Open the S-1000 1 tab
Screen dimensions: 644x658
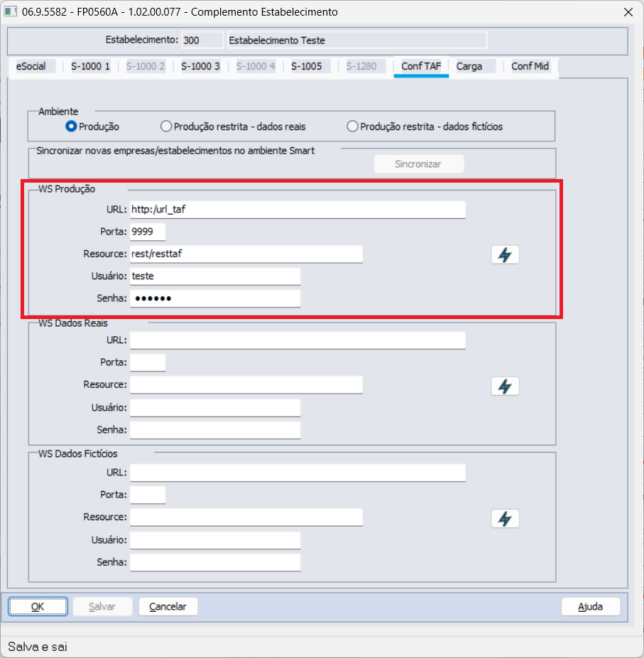[x=90, y=66]
